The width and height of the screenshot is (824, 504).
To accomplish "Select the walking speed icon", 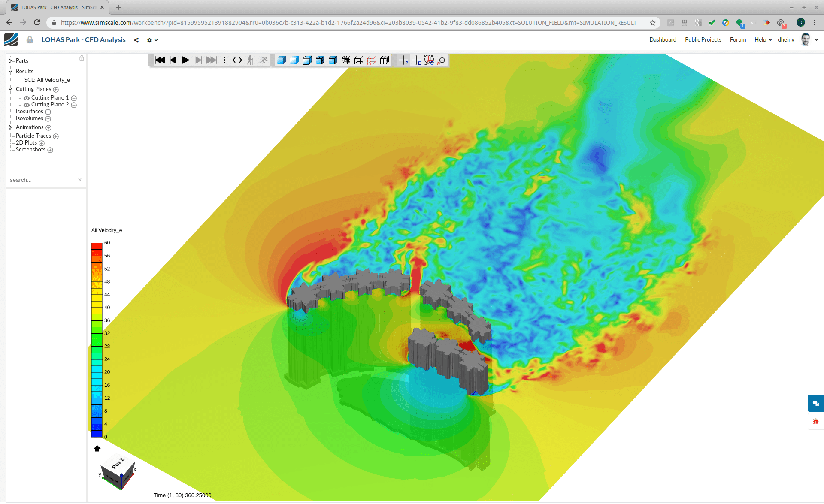I will coord(250,60).
